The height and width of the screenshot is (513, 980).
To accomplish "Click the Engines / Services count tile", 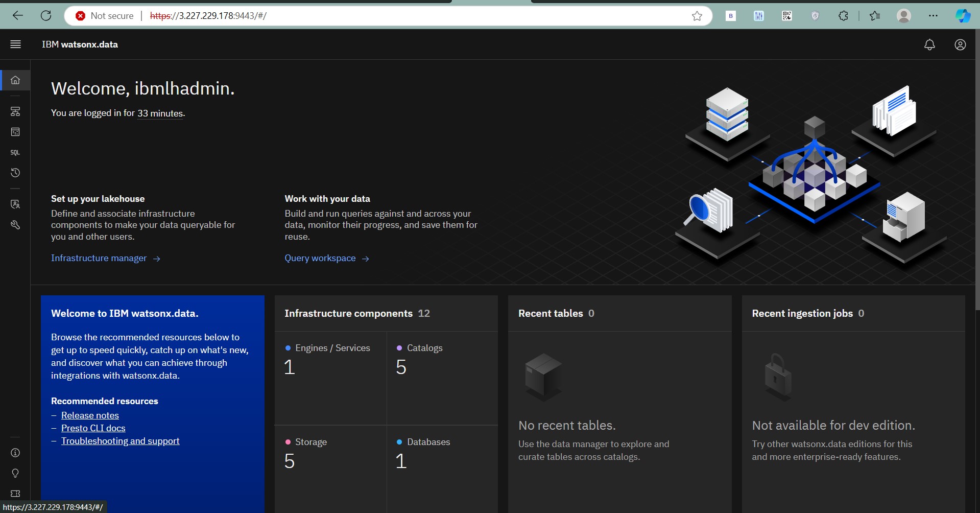I will coord(330,378).
